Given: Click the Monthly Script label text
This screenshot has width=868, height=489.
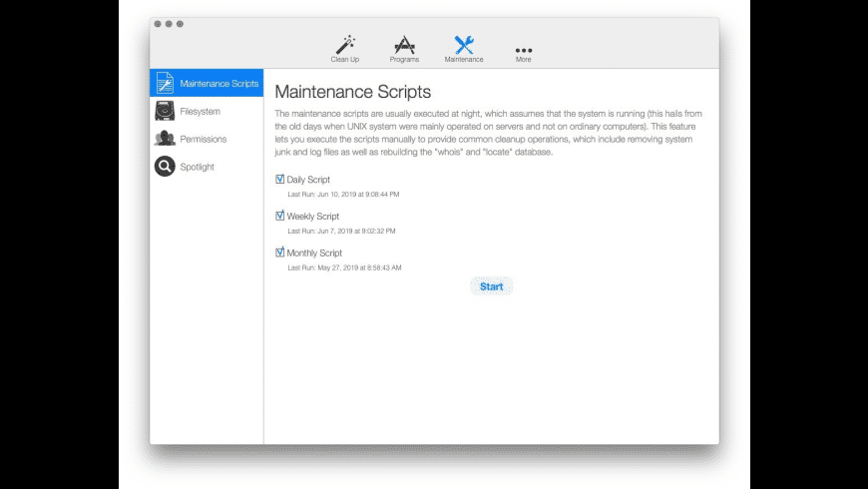Looking at the screenshot, I should pos(314,252).
